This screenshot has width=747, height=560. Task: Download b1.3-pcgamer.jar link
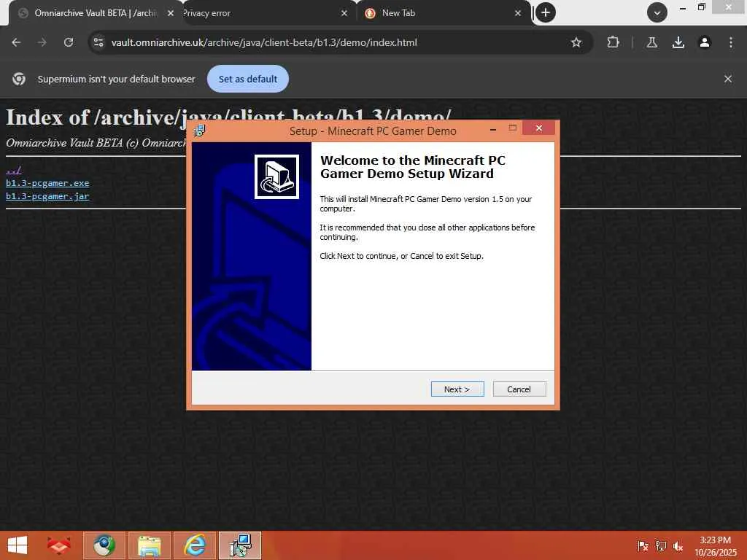(x=47, y=196)
